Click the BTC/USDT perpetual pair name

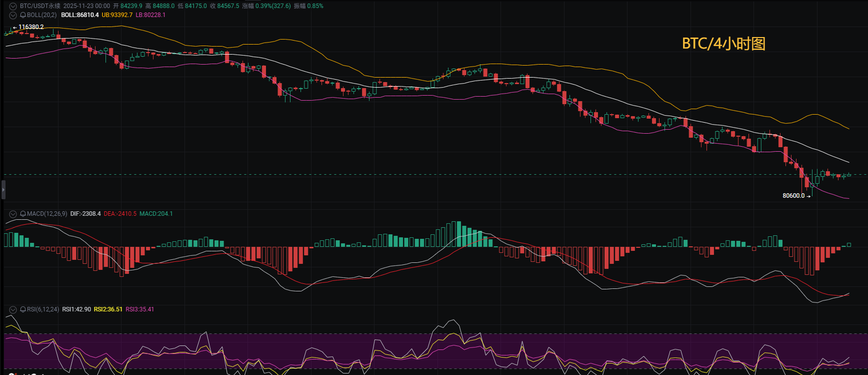(40, 6)
